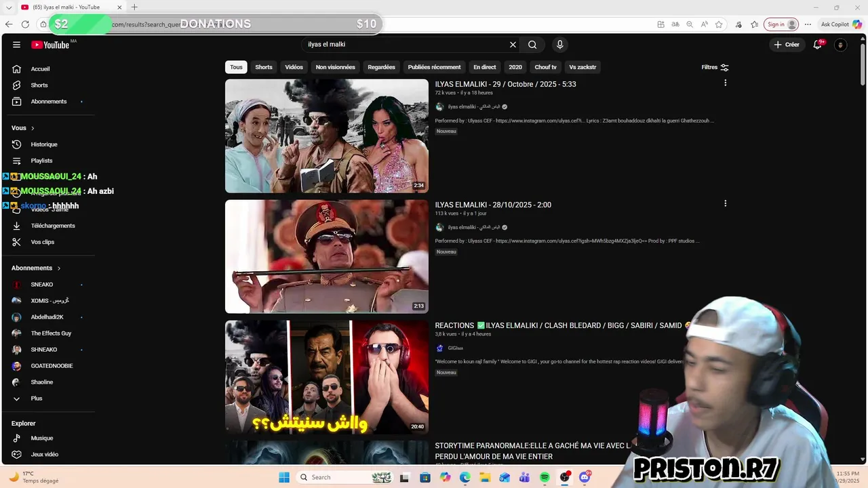The width and height of the screenshot is (868, 488).
Task: Open Filtres search filters
Action: tap(715, 67)
